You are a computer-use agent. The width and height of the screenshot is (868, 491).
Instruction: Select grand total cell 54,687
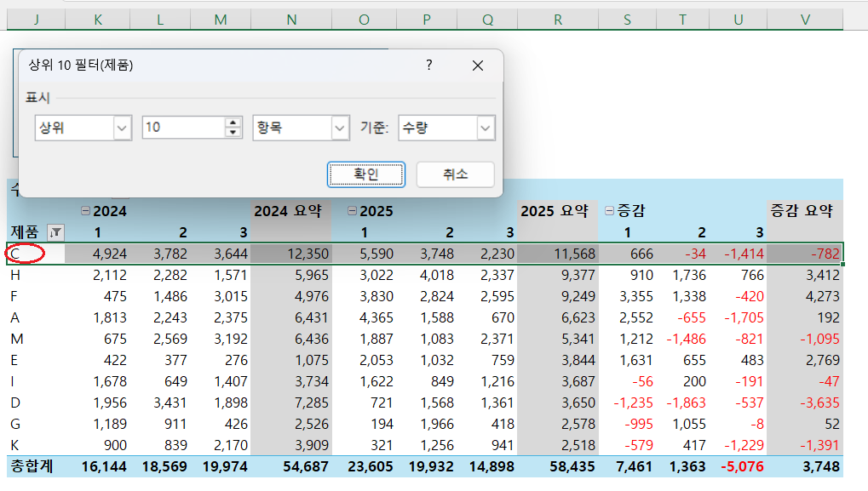click(x=291, y=466)
